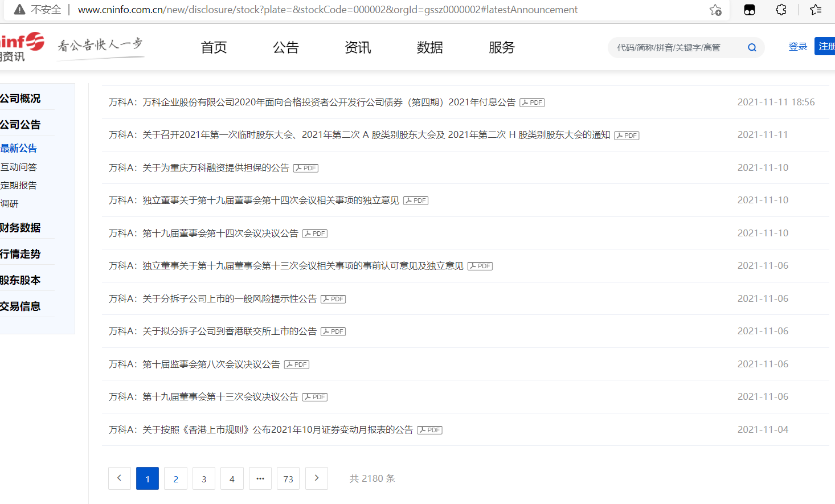835x504 pixels.
Task: Open announcement 关于召开2021年第一次临时股东大会通知
Action: [x=359, y=135]
